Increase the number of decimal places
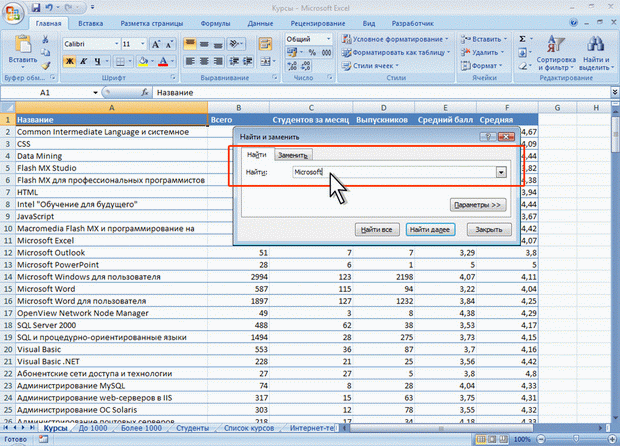620x446 pixels. point(292,66)
